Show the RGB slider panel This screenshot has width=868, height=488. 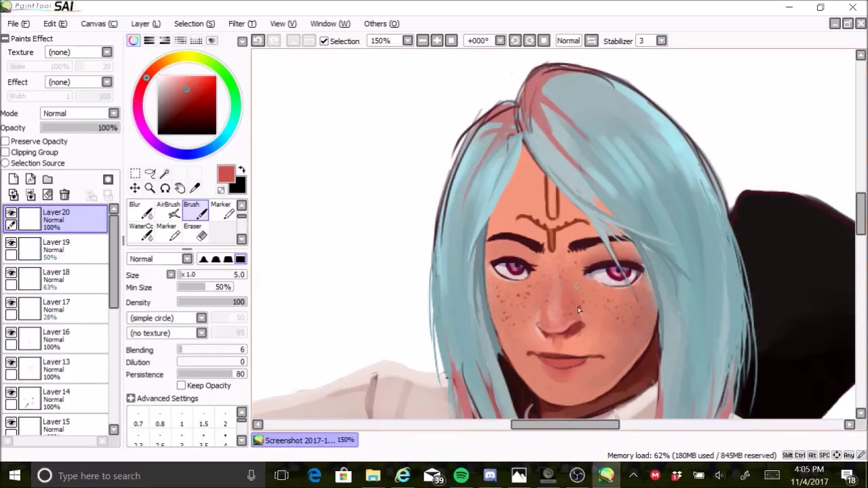[149, 41]
